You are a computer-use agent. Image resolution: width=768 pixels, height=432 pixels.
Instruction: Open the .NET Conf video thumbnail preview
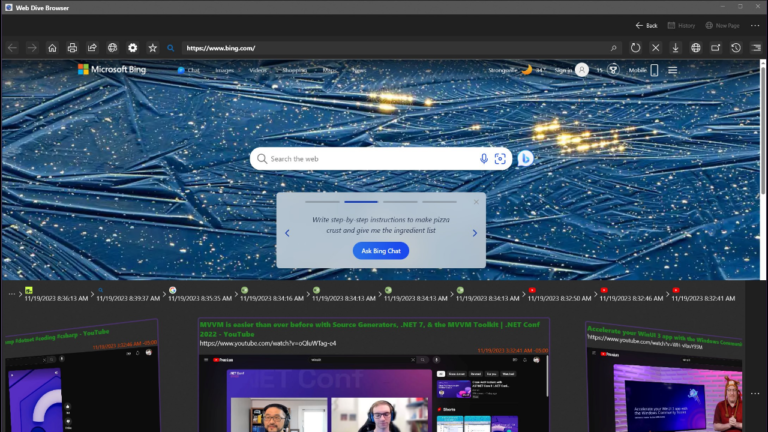coord(373,393)
